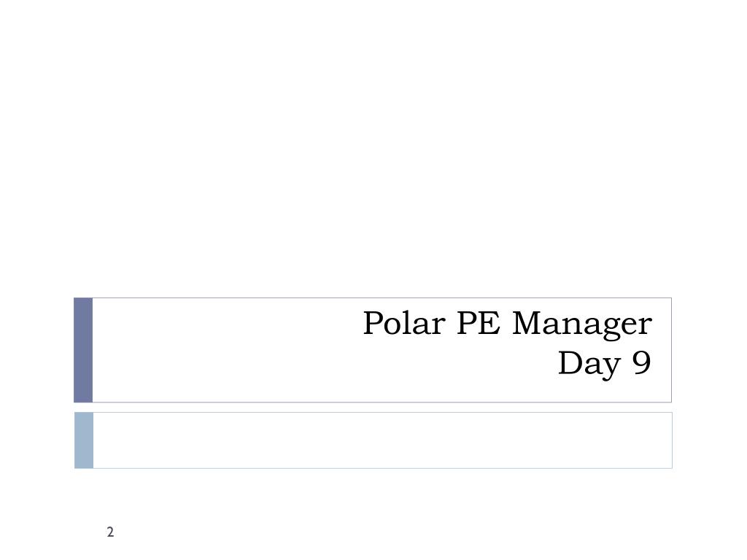Viewport: 747px width, 560px height.
Task: Click the slide number 2
Action: 111,532
